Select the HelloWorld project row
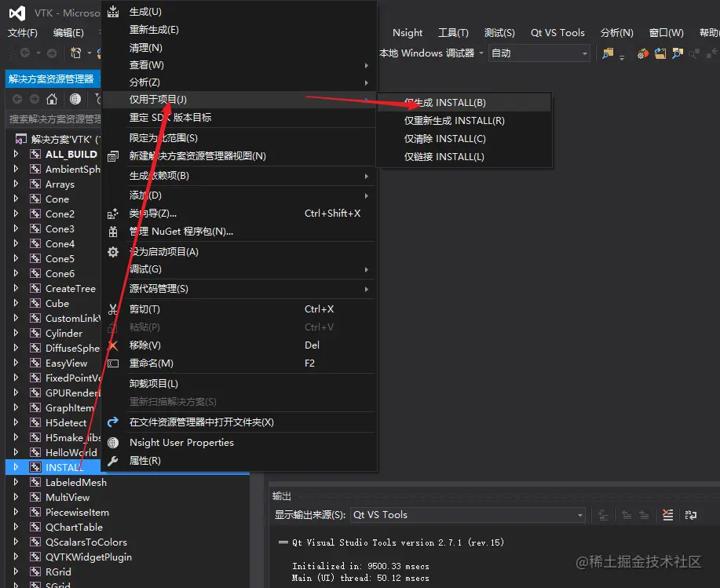The image size is (720, 588). click(x=53, y=453)
